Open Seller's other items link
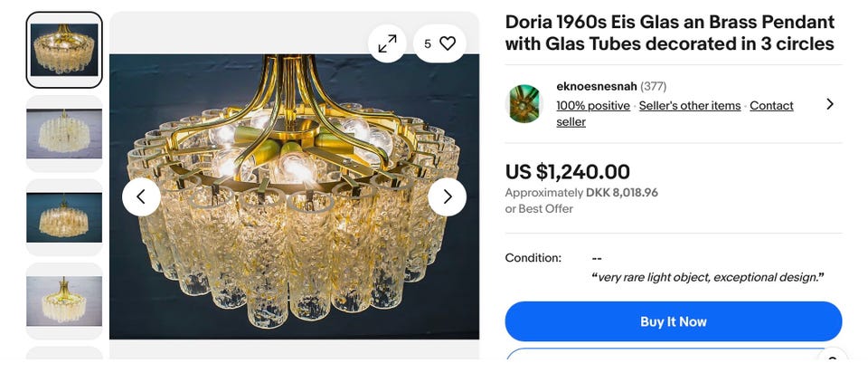The width and height of the screenshot is (868, 373). click(x=689, y=106)
